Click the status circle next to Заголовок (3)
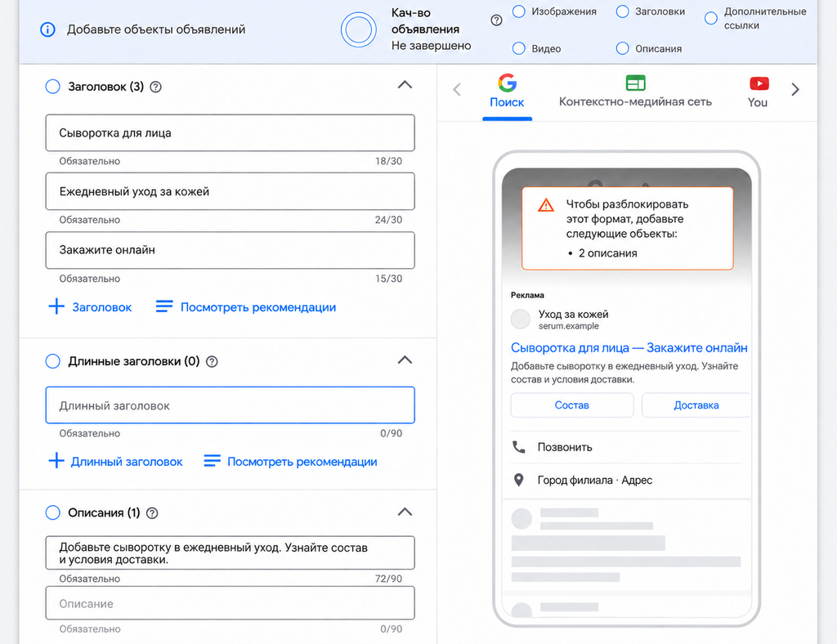Image resolution: width=837 pixels, height=644 pixels. pyautogui.click(x=53, y=87)
